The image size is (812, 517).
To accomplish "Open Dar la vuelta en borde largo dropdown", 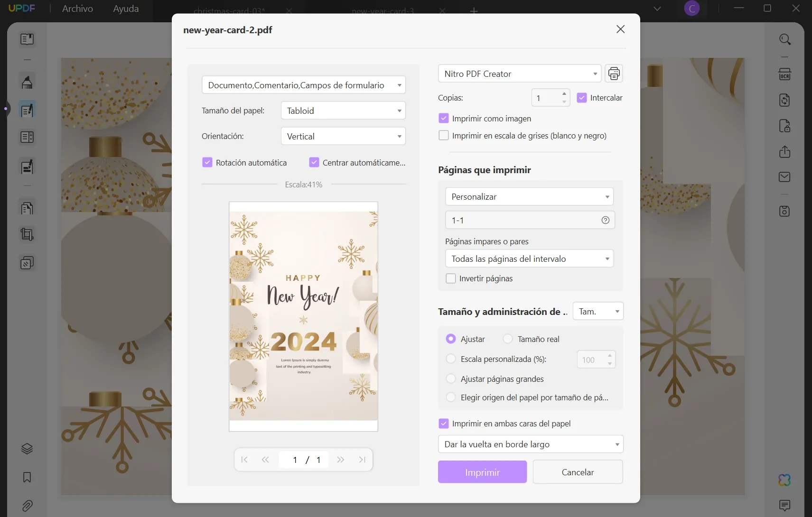I will (531, 444).
